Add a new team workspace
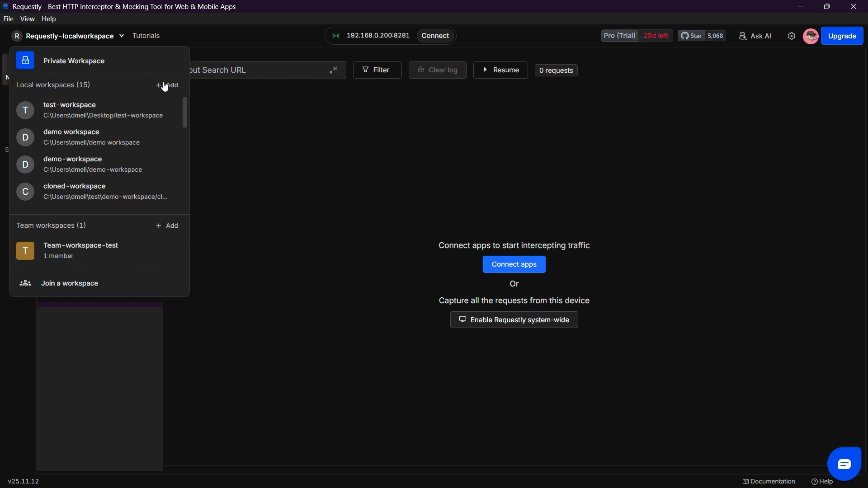 click(167, 225)
